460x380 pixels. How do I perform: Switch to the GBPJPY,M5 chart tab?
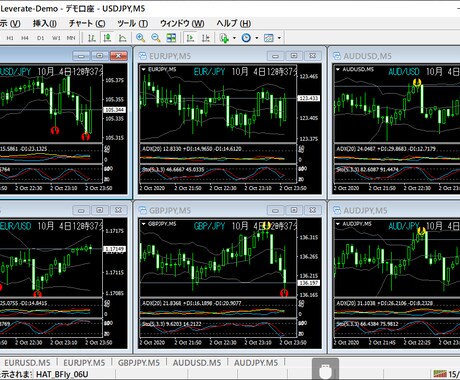[x=139, y=363]
